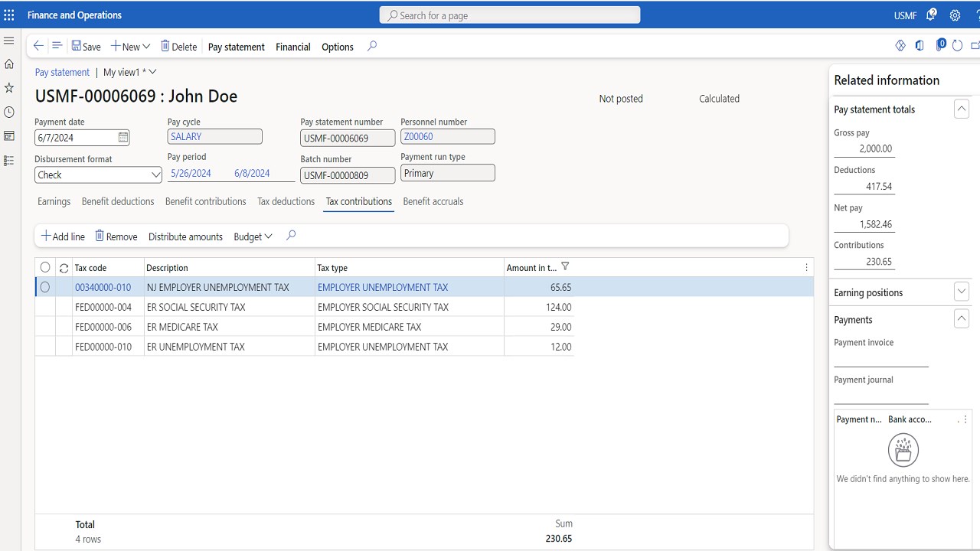Refresh the grid using column header icon

[64, 268]
